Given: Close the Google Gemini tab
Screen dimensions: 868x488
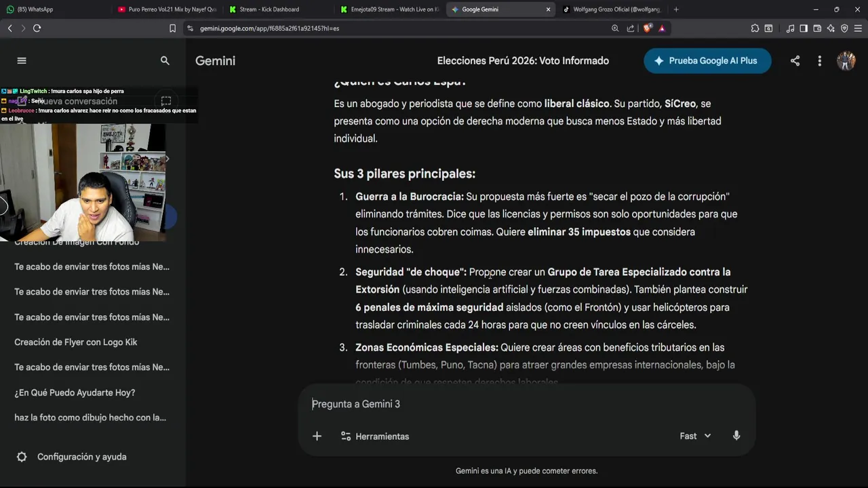Looking at the screenshot, I should 548,9.
